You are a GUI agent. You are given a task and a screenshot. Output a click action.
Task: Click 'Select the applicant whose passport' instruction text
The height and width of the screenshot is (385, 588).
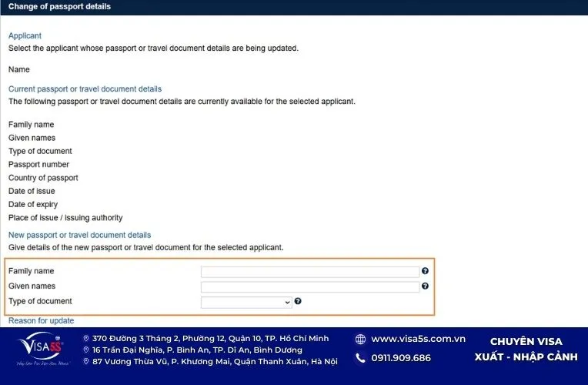153,48
